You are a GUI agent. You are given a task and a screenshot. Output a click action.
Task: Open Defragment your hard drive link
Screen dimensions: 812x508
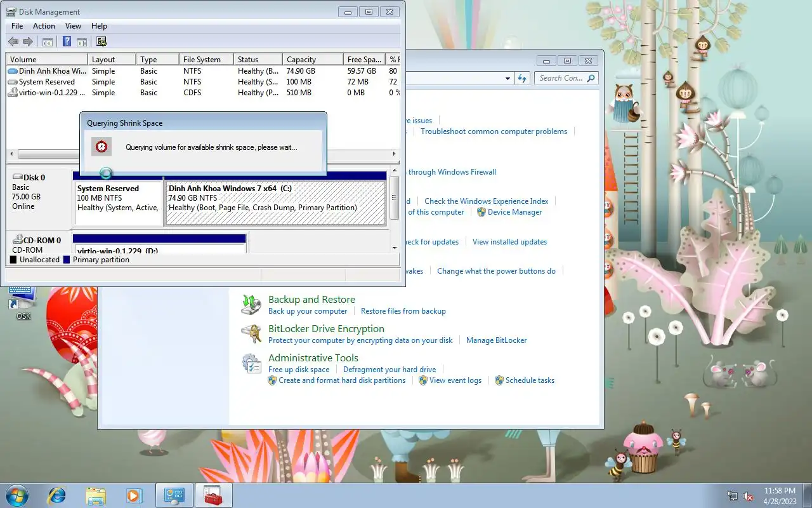pyautogui.click(x=390, y=370)
